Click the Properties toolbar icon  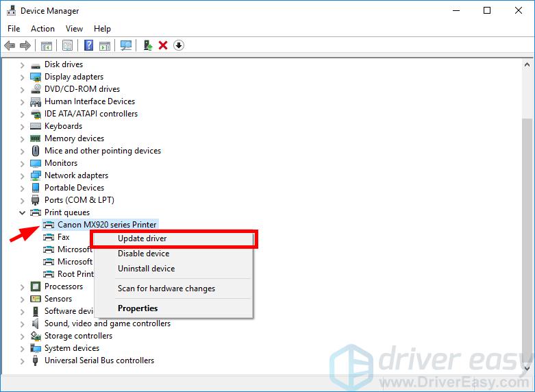click(x=67, y=46)
